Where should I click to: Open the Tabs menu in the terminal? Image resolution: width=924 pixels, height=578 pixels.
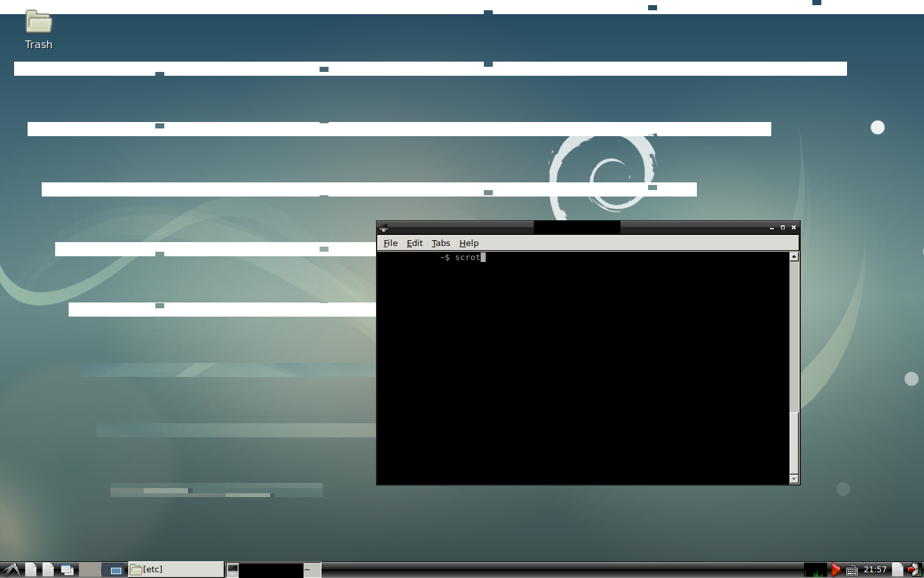tap(441, 243)
